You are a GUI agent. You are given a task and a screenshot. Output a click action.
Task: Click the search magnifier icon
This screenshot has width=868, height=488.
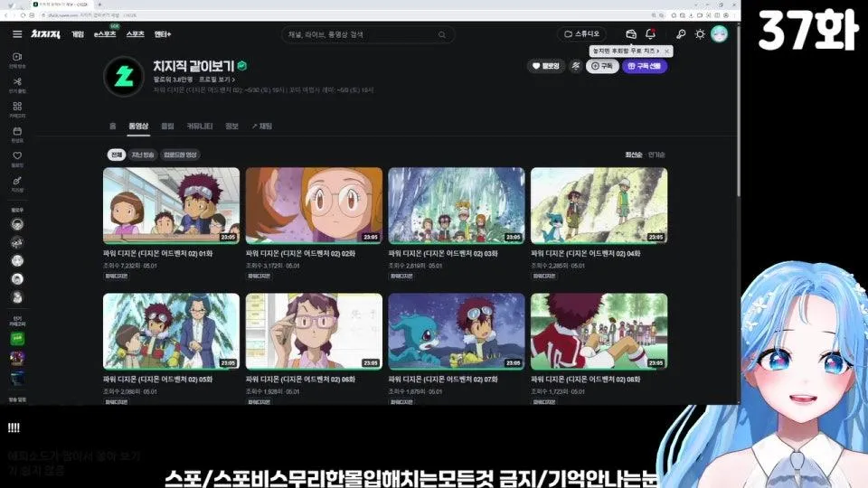[x=442, y=35]
